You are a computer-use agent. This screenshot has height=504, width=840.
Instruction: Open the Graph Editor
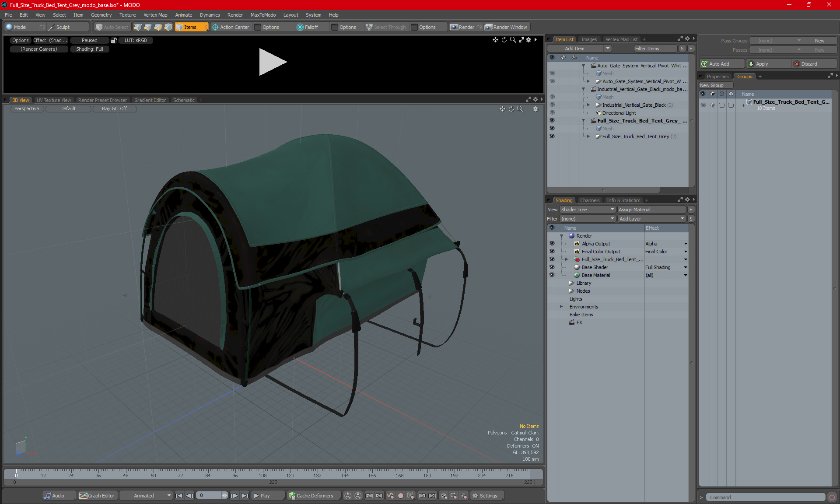click(x=97, y=496)
